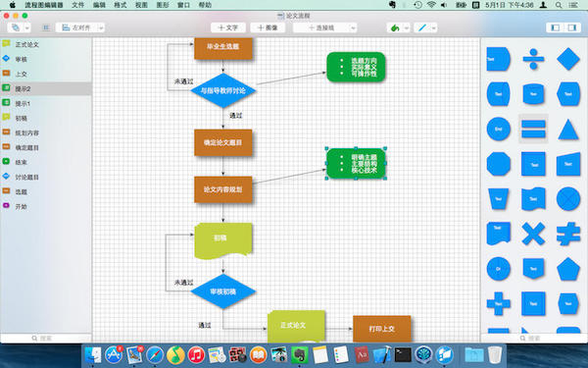Choose the wavy tape shape left of circle-X
Image resolution: width=588 pixels, height=368 pixels.
point(533,198)
